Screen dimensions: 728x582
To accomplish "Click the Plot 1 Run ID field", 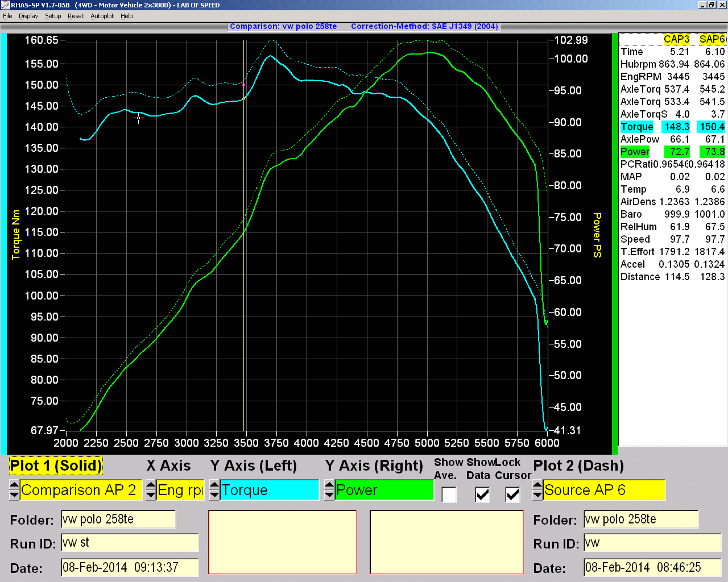I will (x=130, y=543).
